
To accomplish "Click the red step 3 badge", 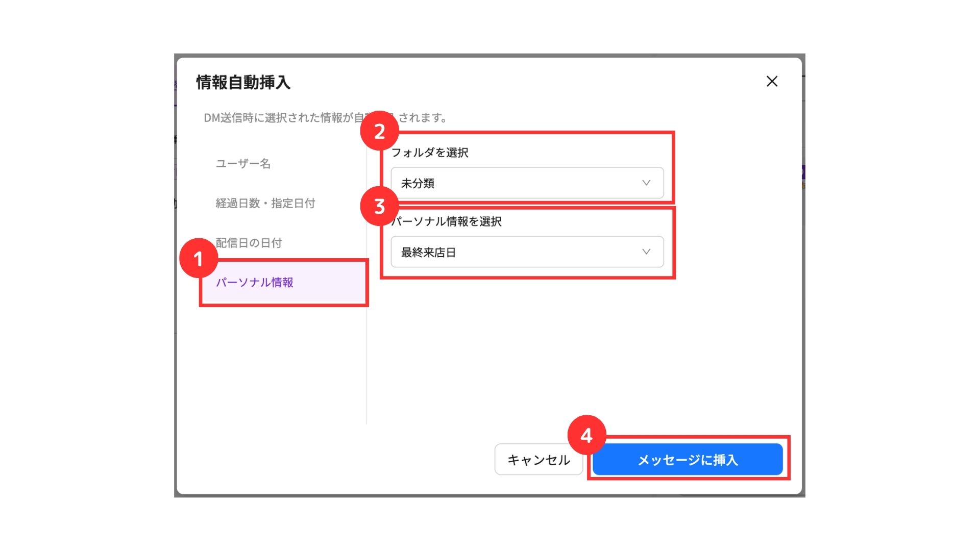I will [x=379, y=207].
